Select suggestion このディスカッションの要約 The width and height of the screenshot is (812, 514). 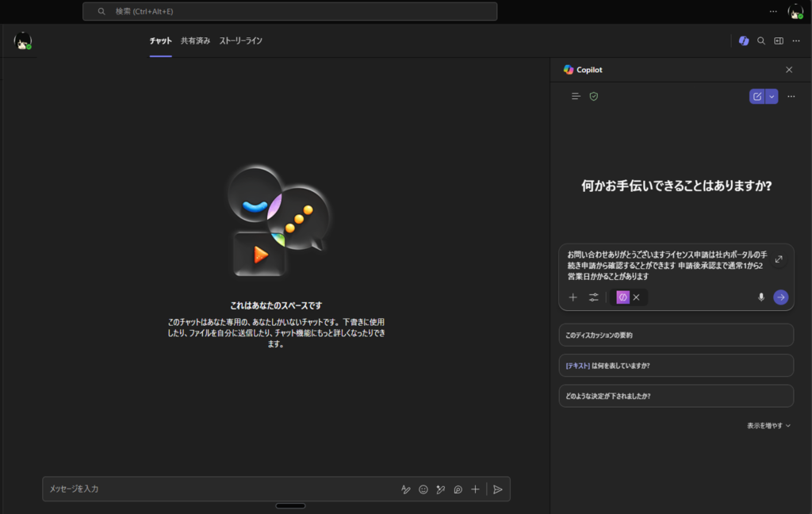click(x=676, y=335)
